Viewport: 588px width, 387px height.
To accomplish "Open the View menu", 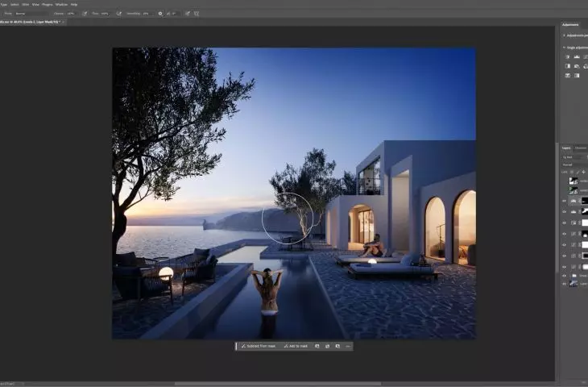I will click(x=35, y=5).
